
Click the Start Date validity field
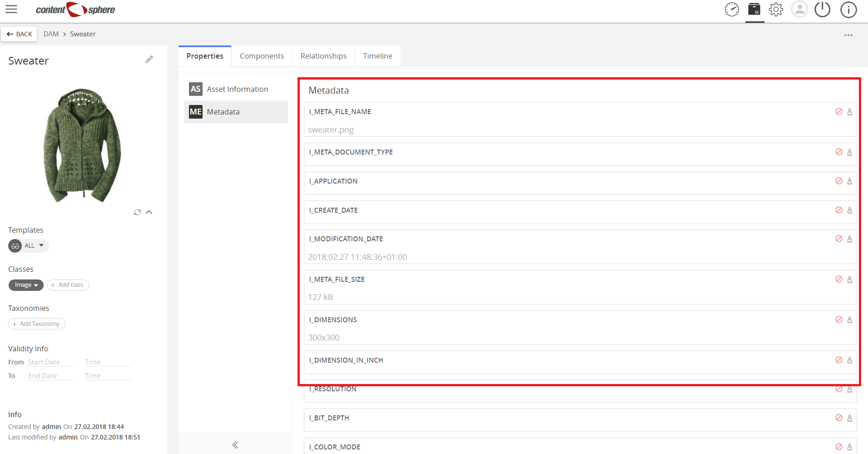coord(50,362)
